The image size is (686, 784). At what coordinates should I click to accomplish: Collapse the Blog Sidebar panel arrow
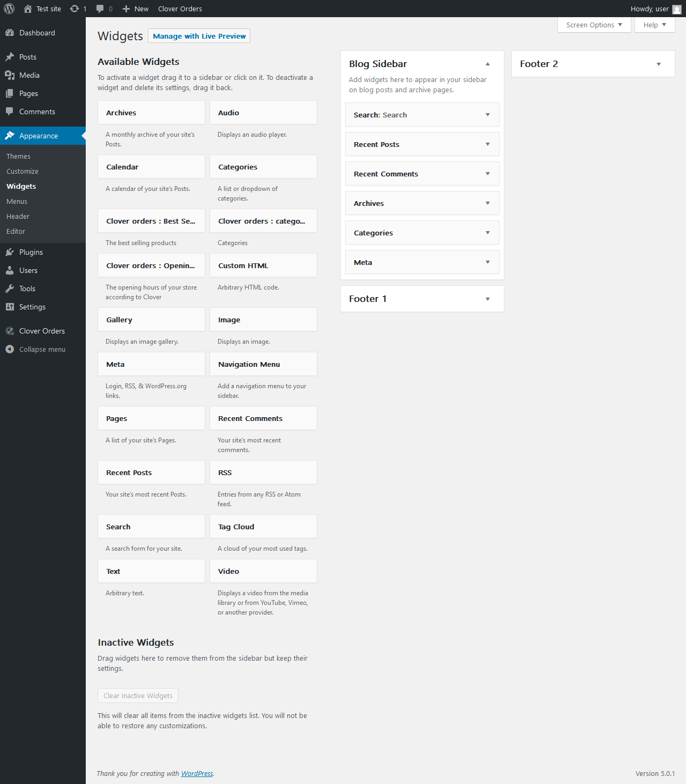(x=488, y=64)
